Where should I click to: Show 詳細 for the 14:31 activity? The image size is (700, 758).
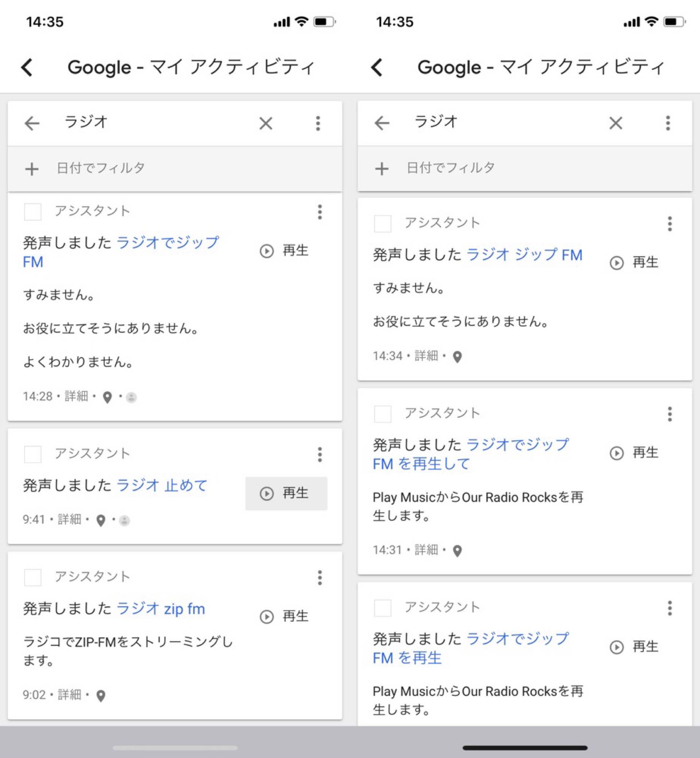tap(426, 550)
